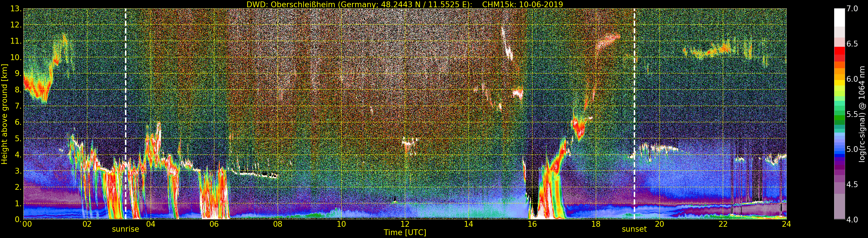Click the colorbar '5.5' value label
868x238 pixels.
tap(852, 114)
